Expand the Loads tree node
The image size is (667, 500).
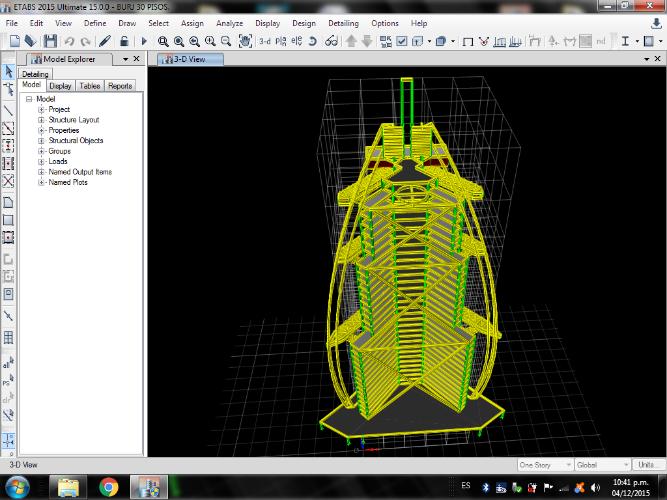tap(41, 161)
